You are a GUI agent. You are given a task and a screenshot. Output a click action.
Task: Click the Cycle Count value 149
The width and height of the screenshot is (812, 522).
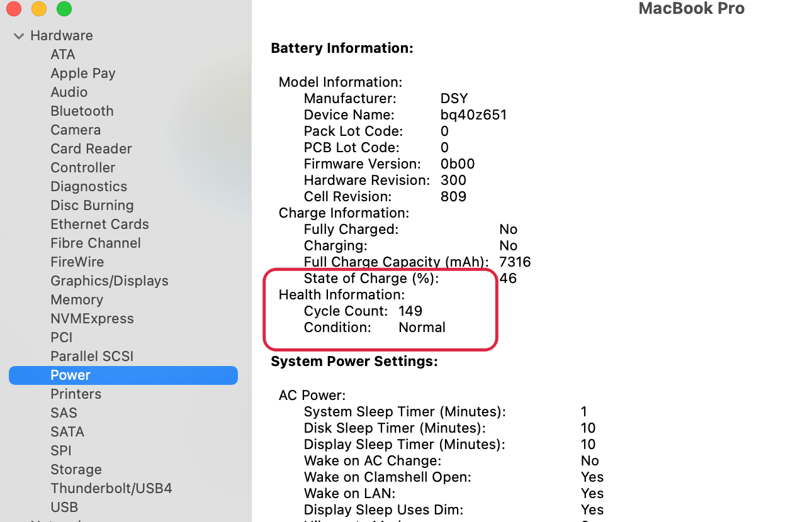pyautogui.click(x=410, y=311)
